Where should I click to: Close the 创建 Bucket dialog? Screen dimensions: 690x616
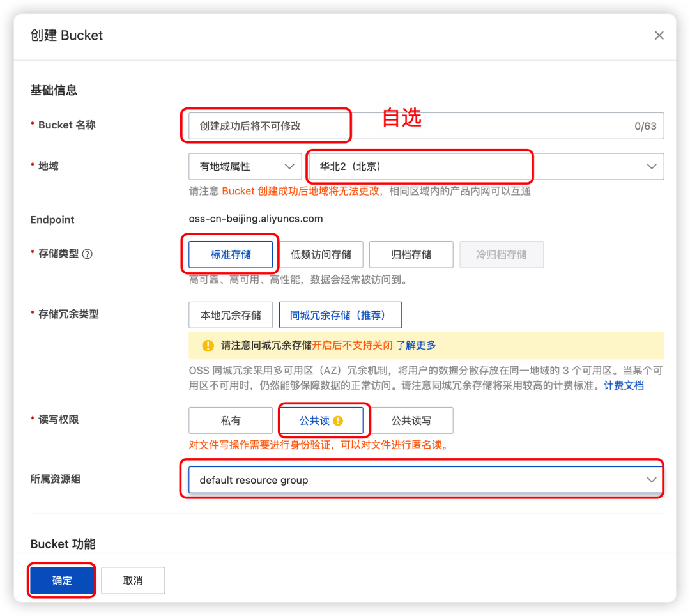(x=659, y=35)
